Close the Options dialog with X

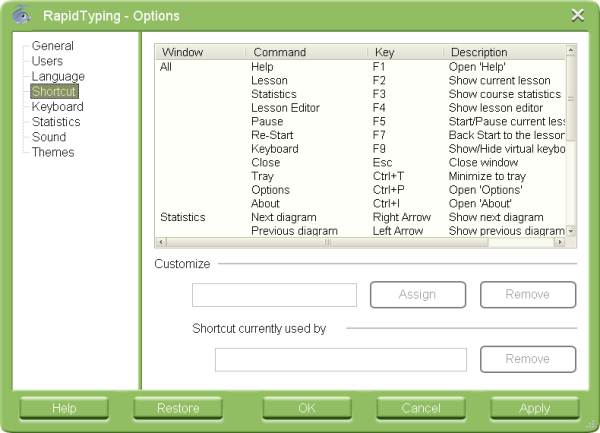click(577, 15)
